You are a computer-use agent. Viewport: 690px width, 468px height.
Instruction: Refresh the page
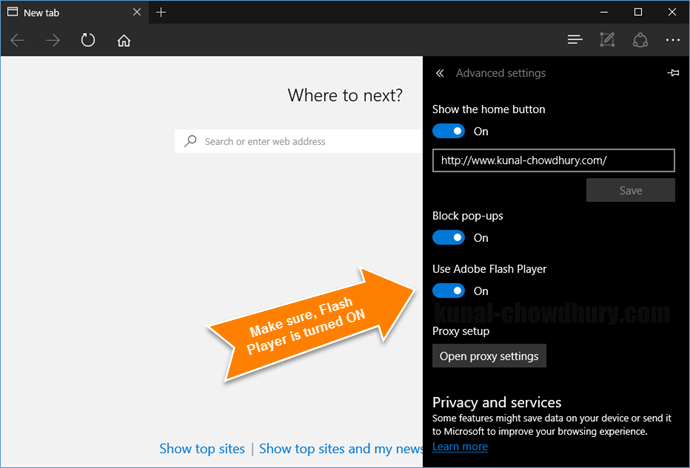(88, 40)
